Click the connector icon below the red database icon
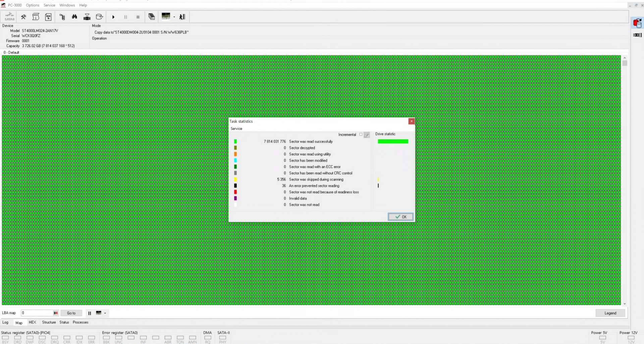 (637, 35)
